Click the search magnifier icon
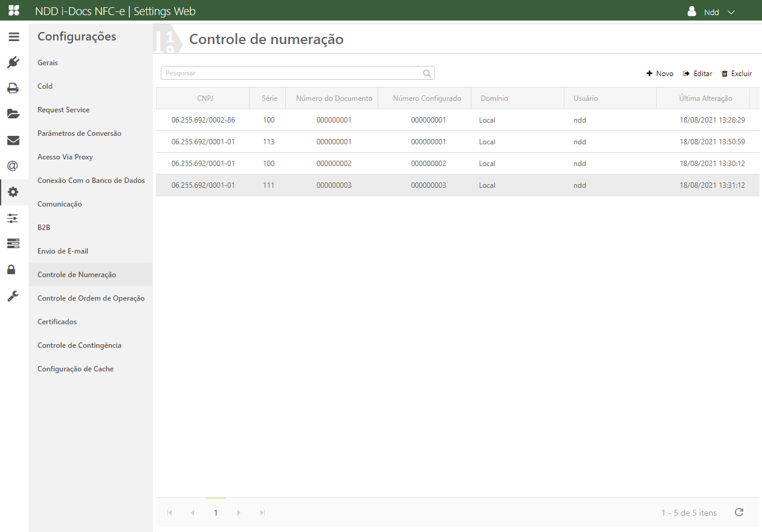This screenshot has width=762, height=532. (x=427, y=73)
